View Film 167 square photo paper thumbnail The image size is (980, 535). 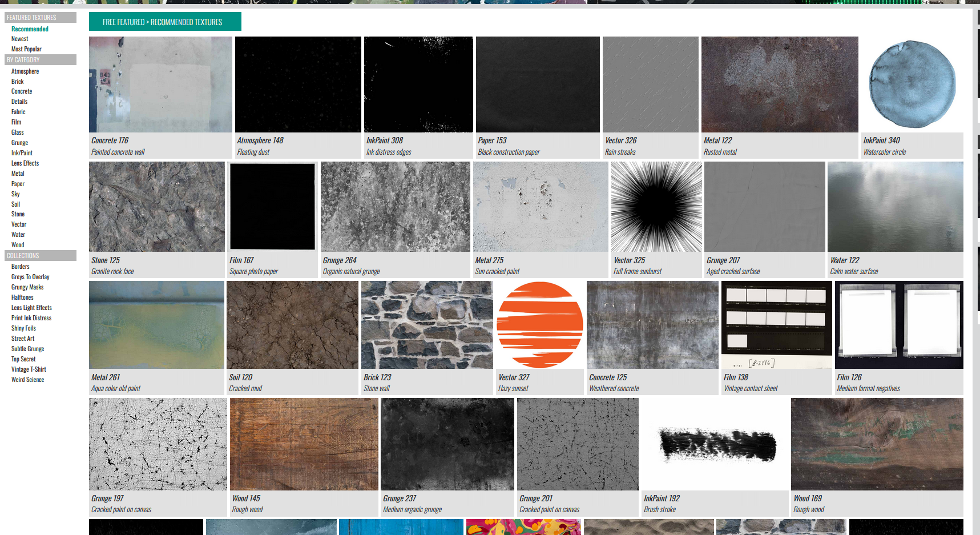pyautogui.click(x=273, y=207)
